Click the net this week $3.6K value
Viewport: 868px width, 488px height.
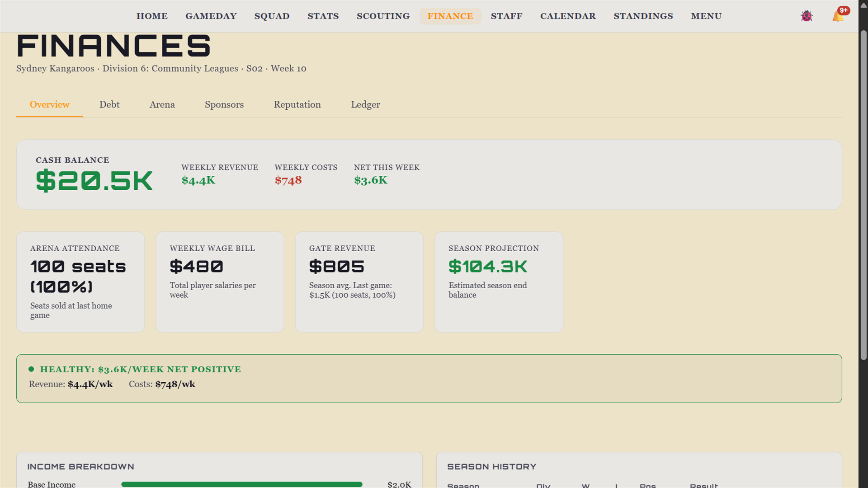tap(371, 180)
